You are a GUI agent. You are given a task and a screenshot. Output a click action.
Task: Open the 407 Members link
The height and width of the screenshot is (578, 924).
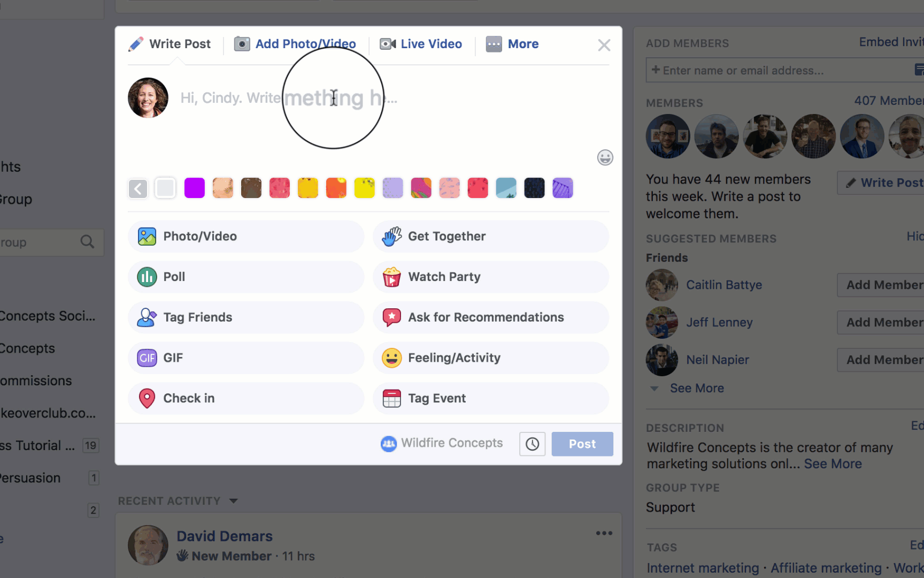[889, 101]
